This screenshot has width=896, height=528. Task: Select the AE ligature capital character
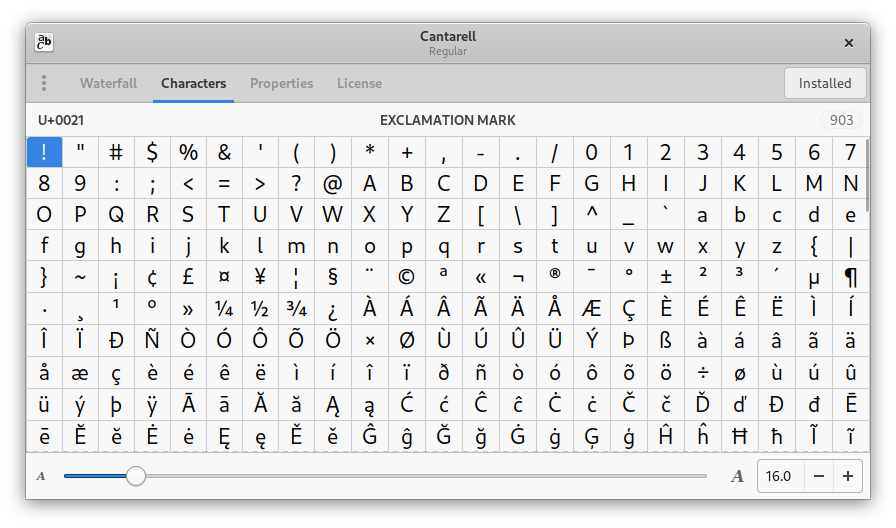[x=592, y=308]
